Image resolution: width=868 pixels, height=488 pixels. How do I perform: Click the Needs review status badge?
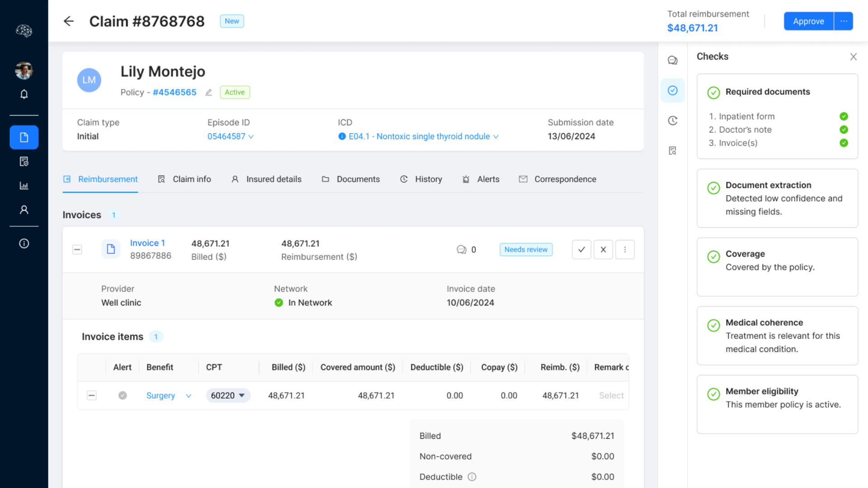(x=526, y=249)
